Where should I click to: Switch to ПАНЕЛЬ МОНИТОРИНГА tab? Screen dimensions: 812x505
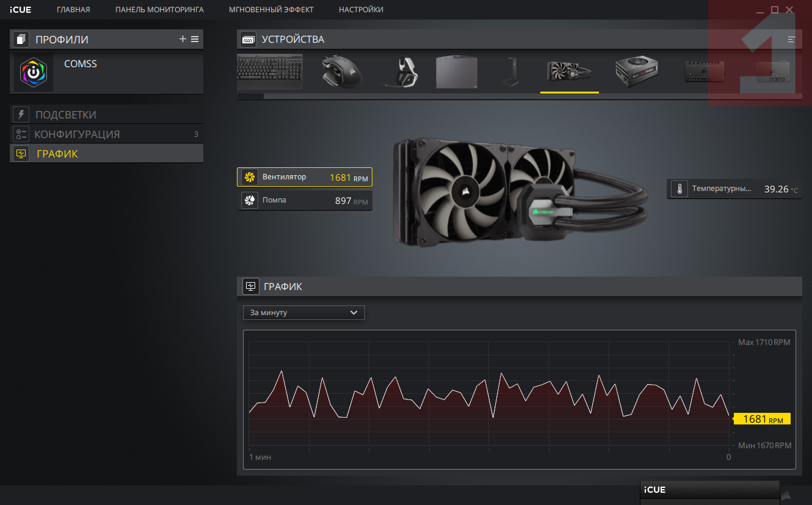159,10
